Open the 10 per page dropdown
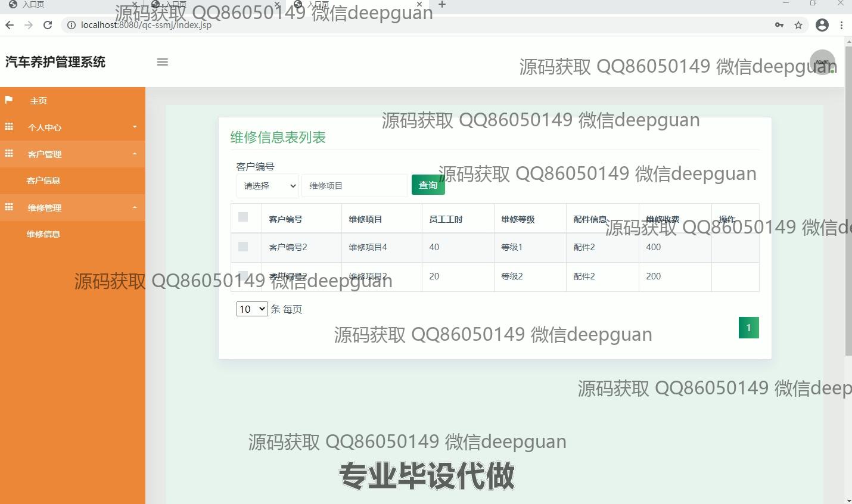852x504 pixels. pos(252,309)
